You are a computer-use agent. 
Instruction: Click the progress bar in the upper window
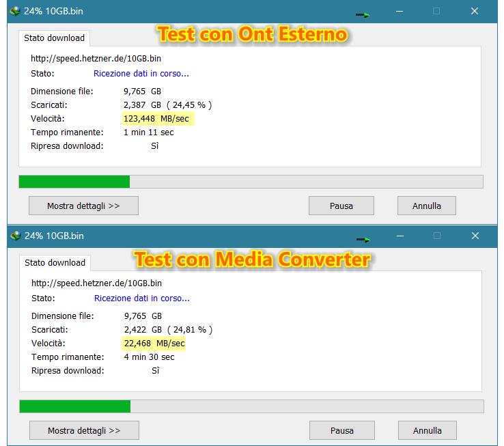point(251,182)
